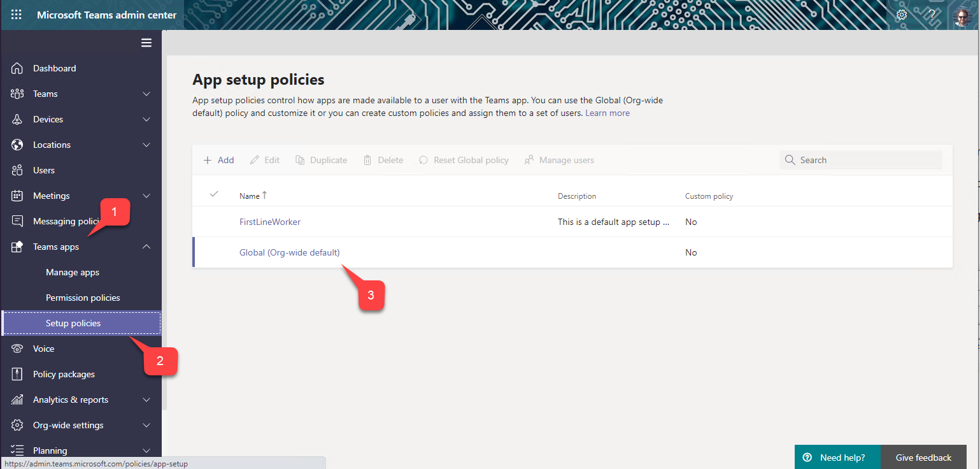Open the help question mark icon
980x469 pixels.
932,15
